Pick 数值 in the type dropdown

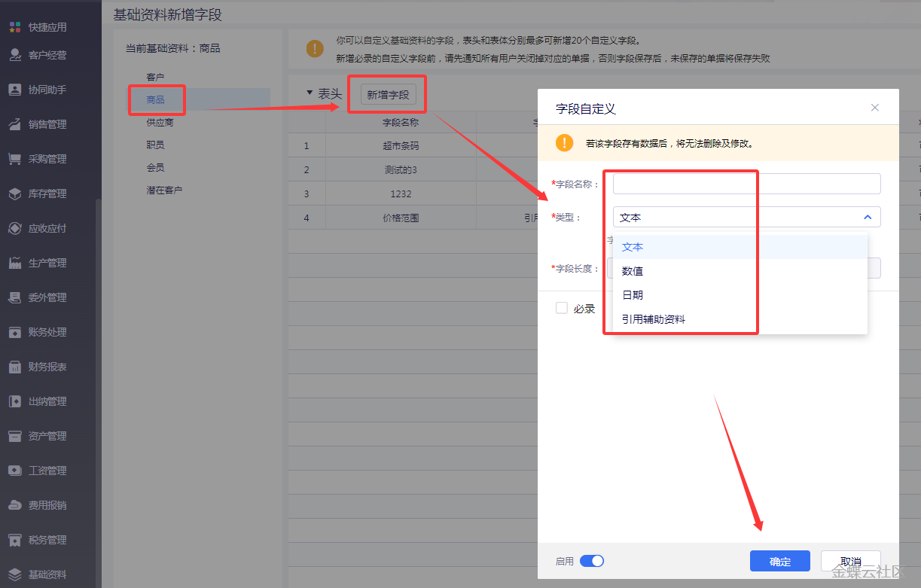[x=633, y=271]
